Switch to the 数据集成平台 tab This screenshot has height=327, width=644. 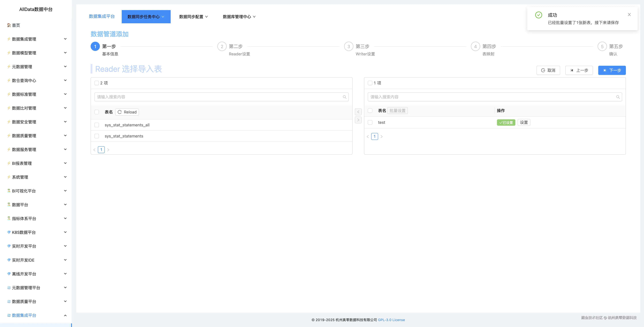tap(101, 17)
